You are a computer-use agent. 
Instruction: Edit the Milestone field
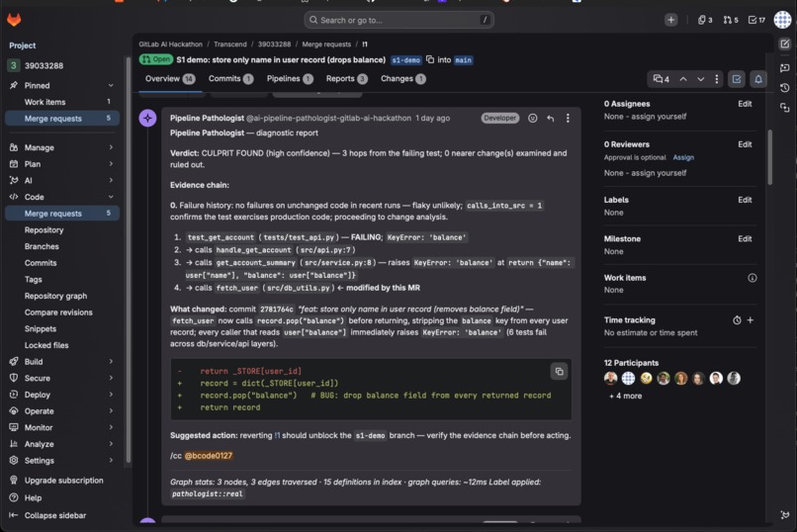tap(745, 239)
